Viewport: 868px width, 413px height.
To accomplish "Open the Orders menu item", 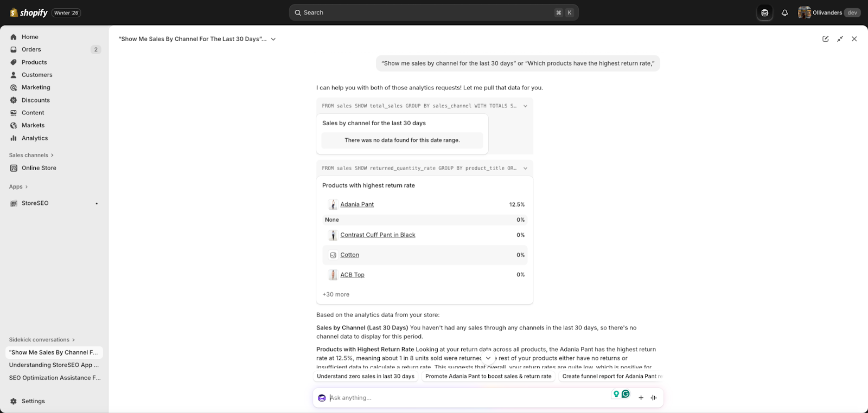I will (31, 49).
